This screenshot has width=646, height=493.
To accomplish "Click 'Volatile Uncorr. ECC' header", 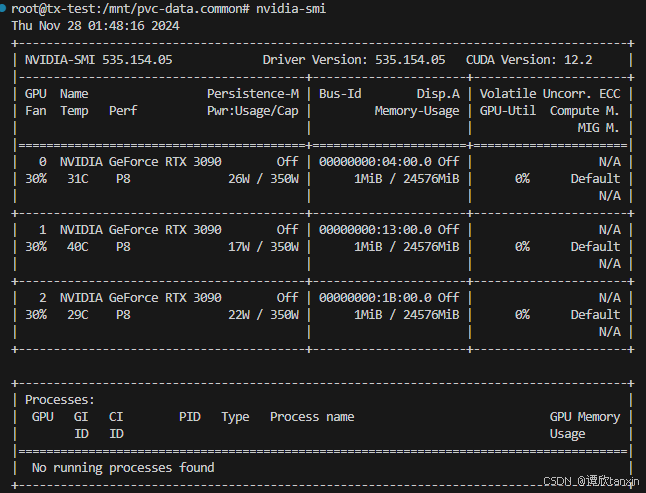I will point(550,94).
